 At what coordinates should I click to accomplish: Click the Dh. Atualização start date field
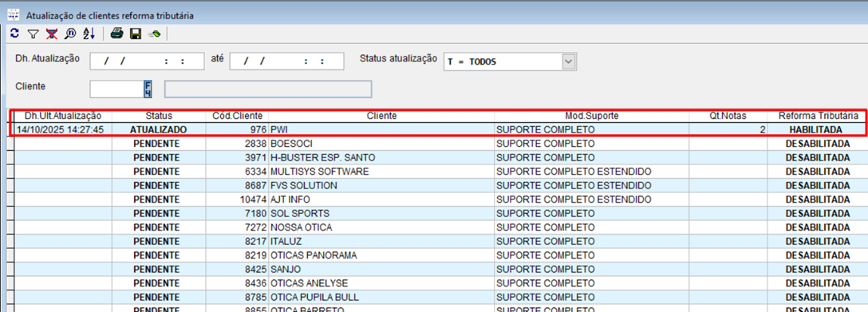pyautogui.click(x=147, y=61)
